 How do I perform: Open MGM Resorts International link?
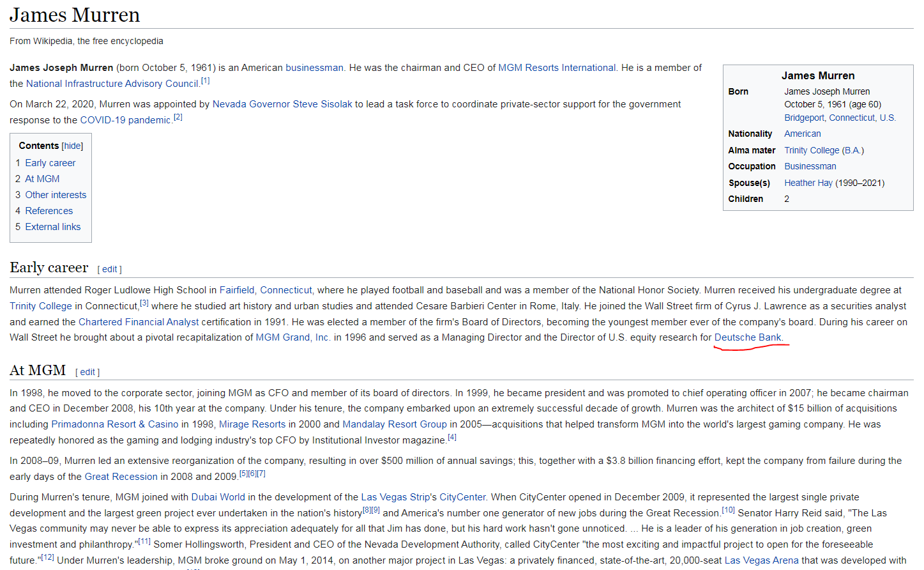(x=557, y=68)
